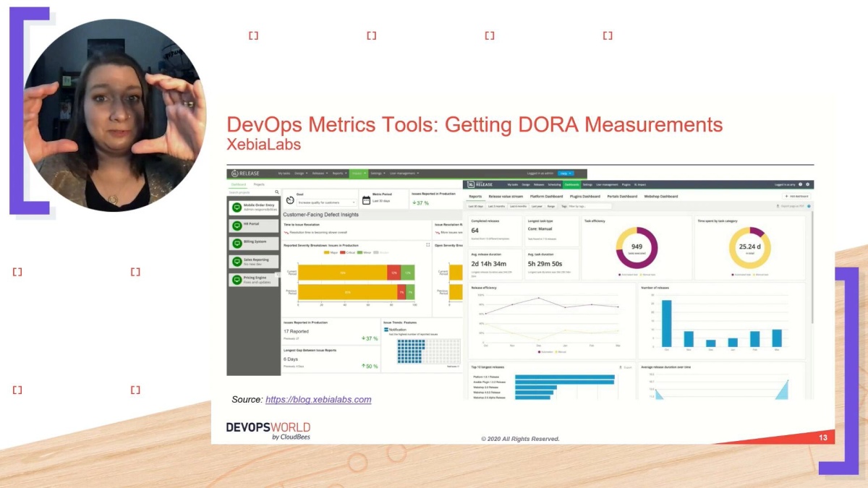Click the XL Release logo in right window

(480, 184)
